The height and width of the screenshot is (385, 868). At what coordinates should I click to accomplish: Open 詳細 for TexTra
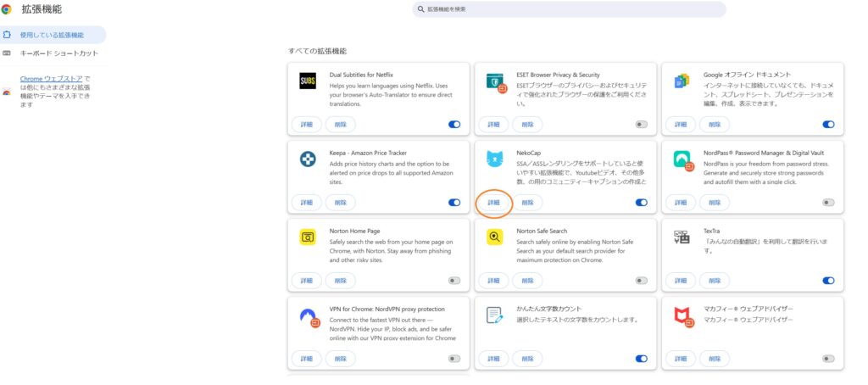point(681,281)
